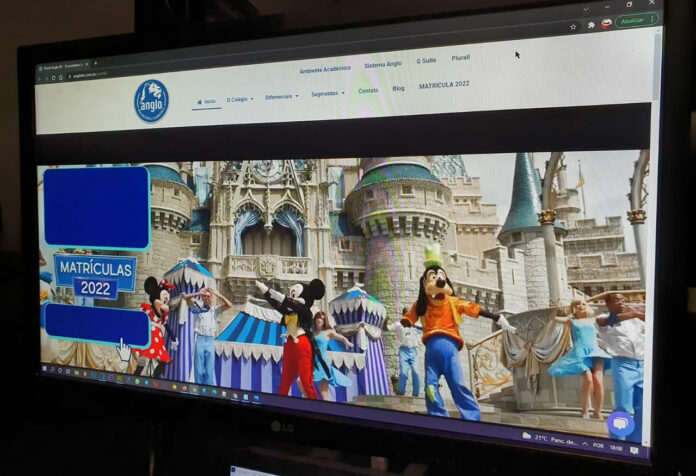Click the Anglo school logo

pyautogui.click(x=151, y=101)
